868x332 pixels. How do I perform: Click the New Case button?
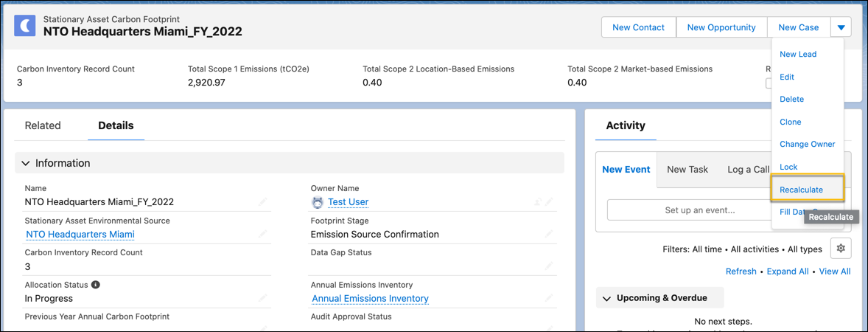[798, 27]
